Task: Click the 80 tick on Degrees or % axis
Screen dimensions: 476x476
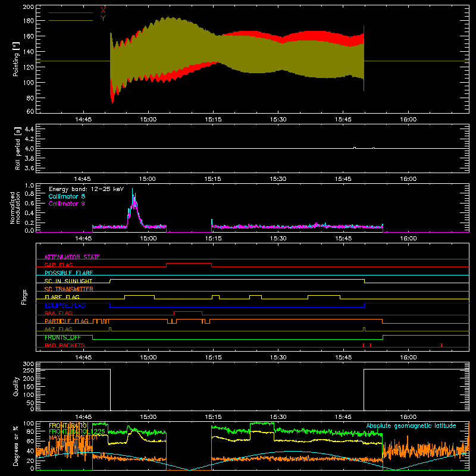Action: click(31, 431)
